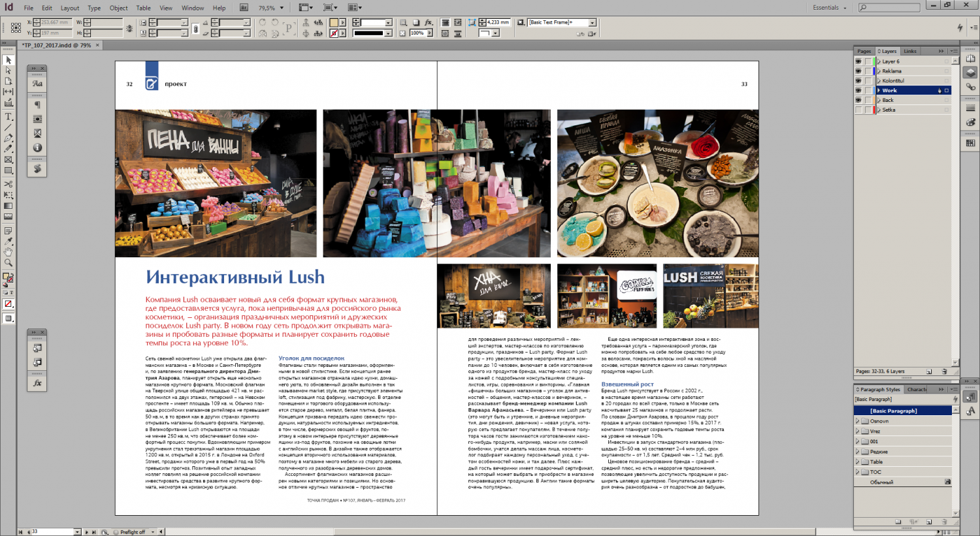Screen dimensions: 980x536
Task: Open the Character Styles Aa panel icon
Action: [37, 84]
